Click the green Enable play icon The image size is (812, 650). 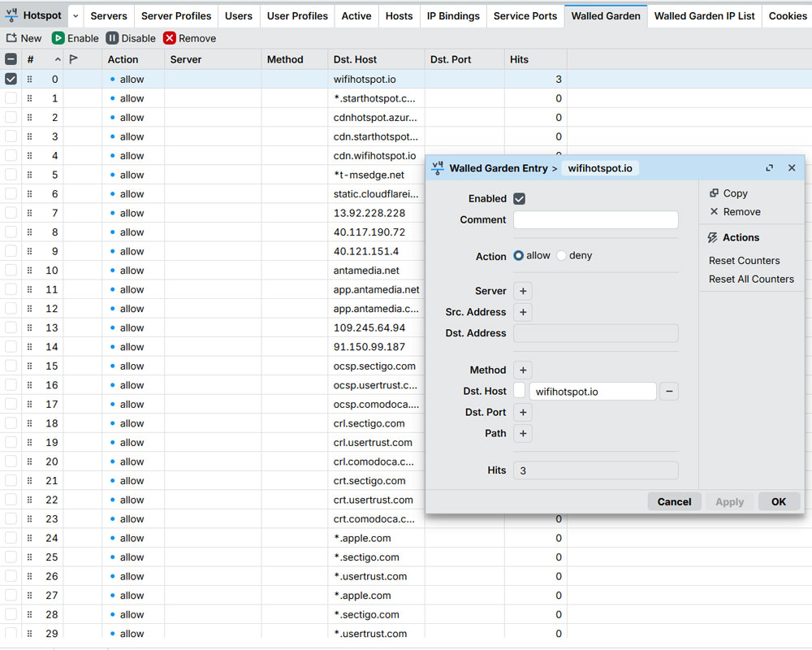58,38
